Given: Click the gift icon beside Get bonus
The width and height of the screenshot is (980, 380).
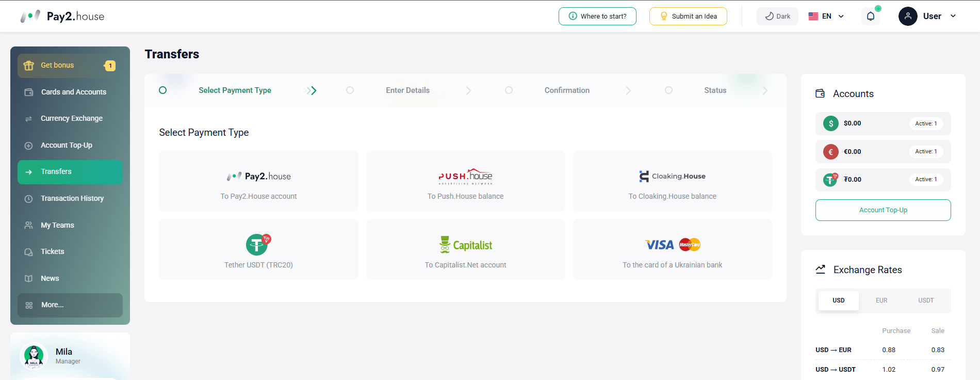Looking at the screenshot, I should [29, 66].
